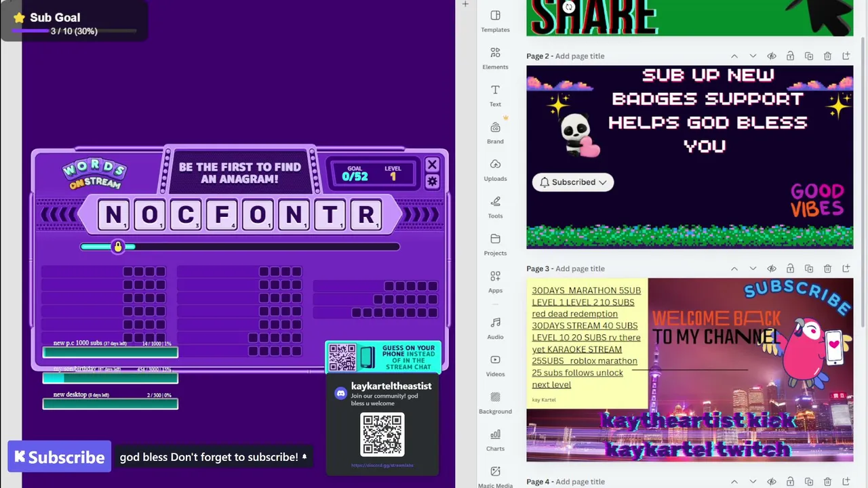
Task: Select the Text tool in the sidebar
Action: [x=495, y=96]
